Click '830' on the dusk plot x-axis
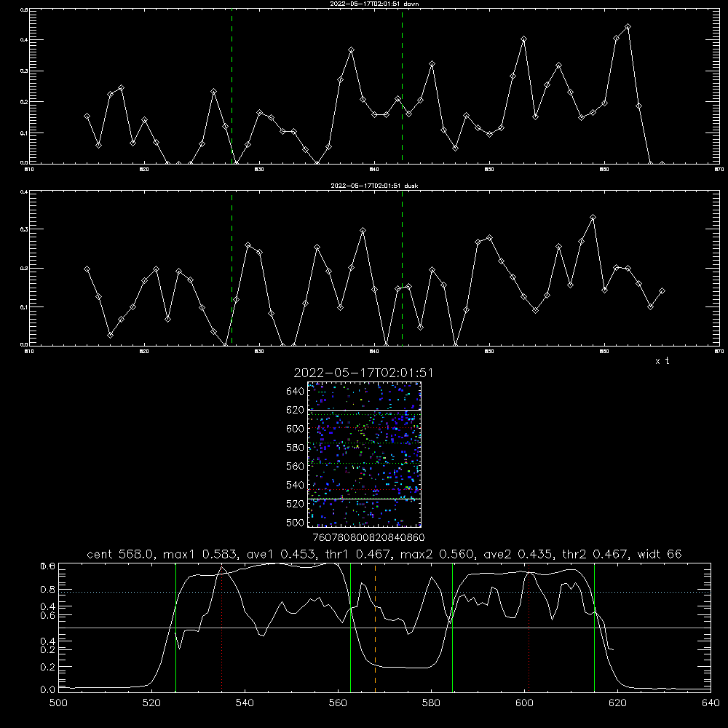The image size is (728, 728). (259, 352)
